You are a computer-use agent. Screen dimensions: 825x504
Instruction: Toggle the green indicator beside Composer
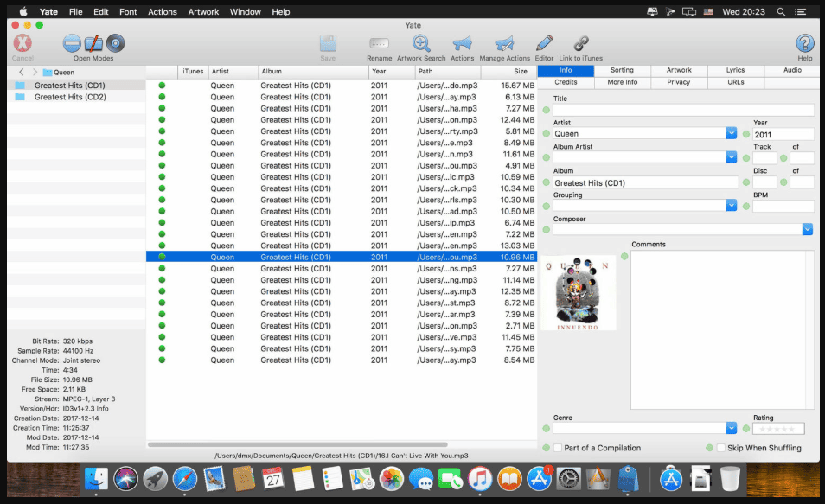[x=547, y=229]
